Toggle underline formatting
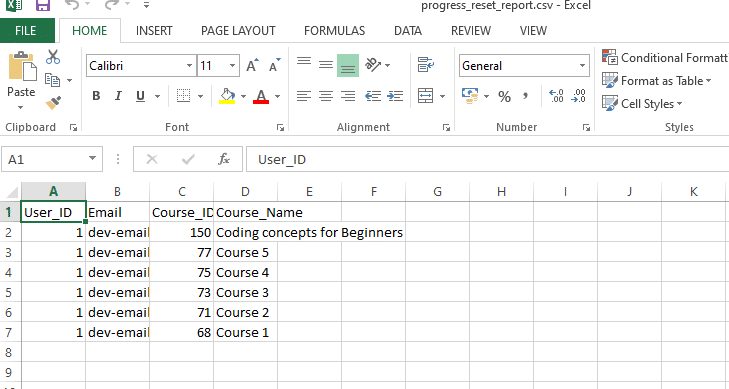Viewport: 729px width, 389px height. (x=140, y=96)
